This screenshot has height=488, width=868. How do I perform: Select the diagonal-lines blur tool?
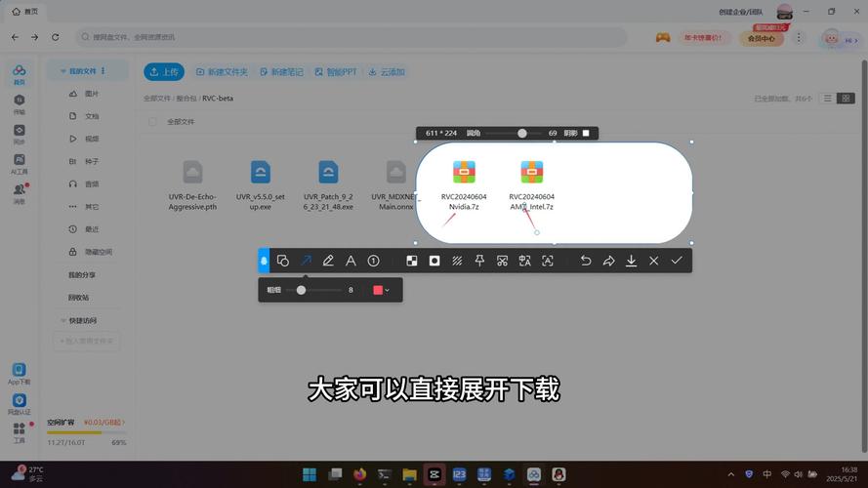click(457, 261)
